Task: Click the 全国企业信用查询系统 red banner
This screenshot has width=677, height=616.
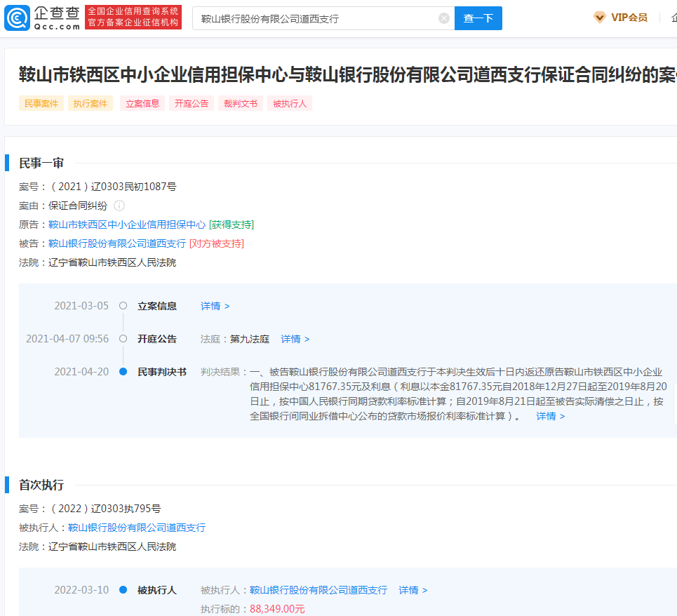Action: (133, 18)
